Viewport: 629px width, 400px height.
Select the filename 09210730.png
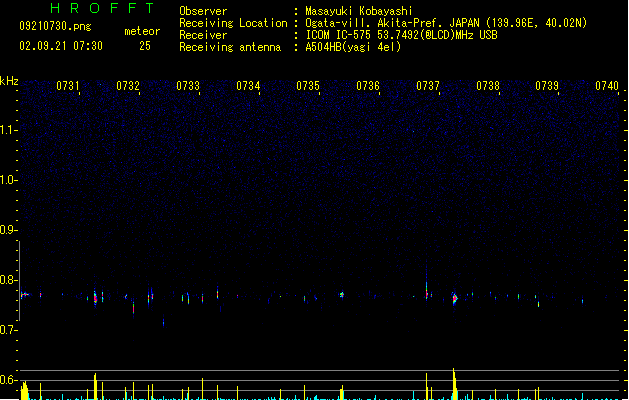point(55,26)
